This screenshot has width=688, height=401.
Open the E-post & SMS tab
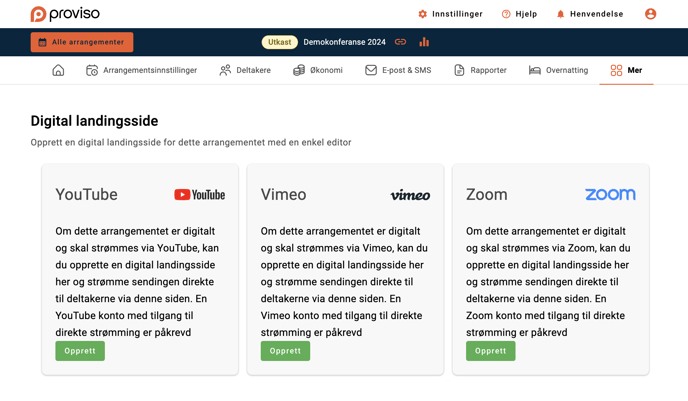[x=398, y=70]
